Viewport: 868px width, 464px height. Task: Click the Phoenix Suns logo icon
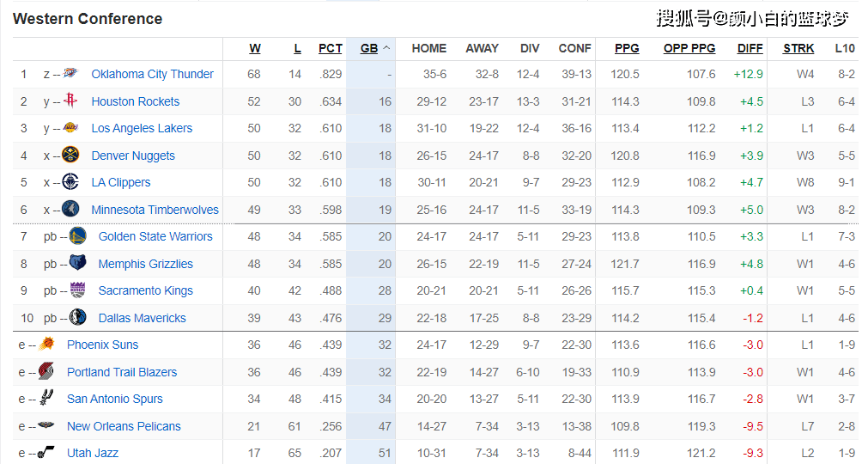[46, 344]
